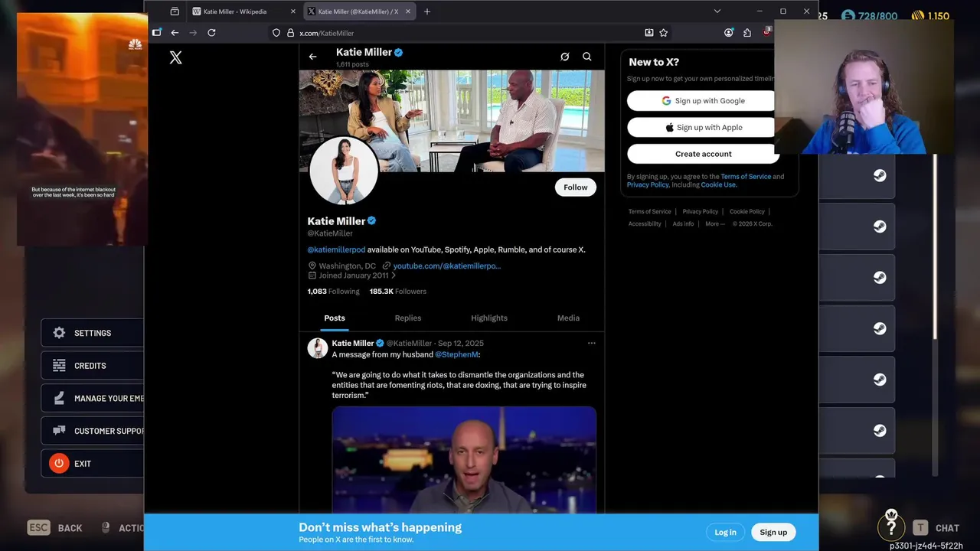This screenshot has height=551, width=980.
Task: Click the tweet author's small avatar
Action: (318, 348)
